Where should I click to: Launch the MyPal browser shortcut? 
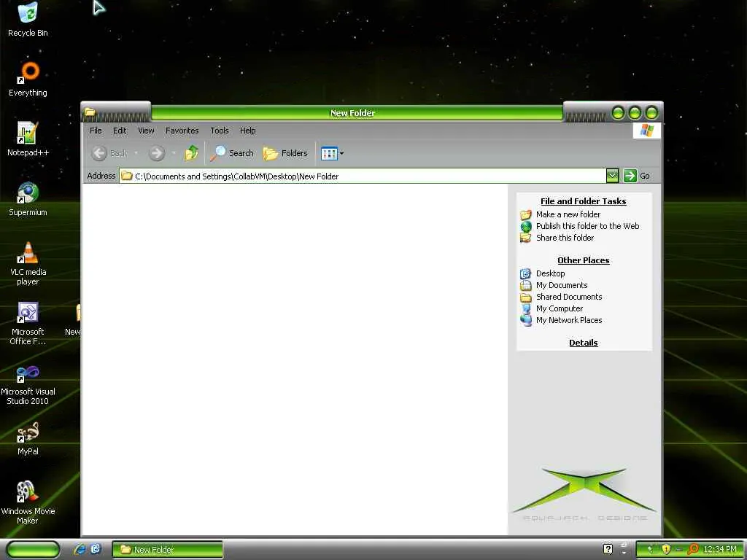pos(28,438)
